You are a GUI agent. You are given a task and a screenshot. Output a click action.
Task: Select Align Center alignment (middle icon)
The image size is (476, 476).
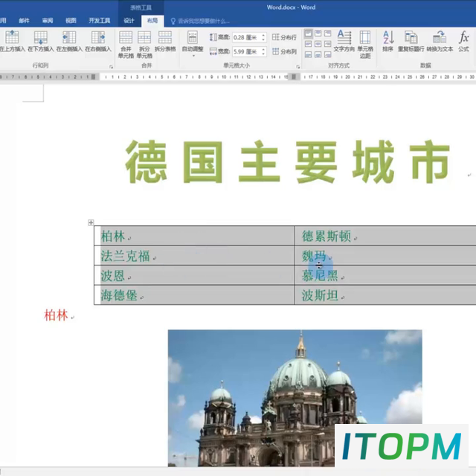318,44
